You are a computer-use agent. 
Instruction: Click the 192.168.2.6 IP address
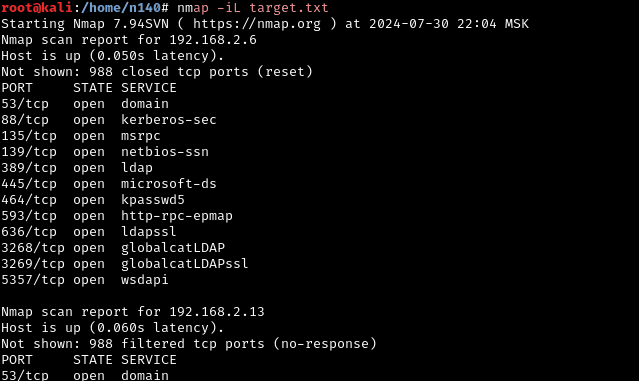point(213,40)
